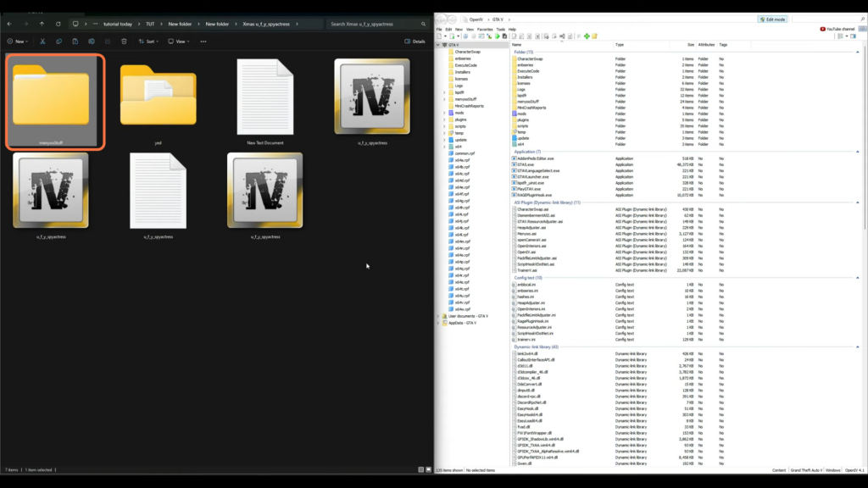Open the Edit menu in OpenIV
This screenshot has height=488, width=868.
tap(448, 30)
